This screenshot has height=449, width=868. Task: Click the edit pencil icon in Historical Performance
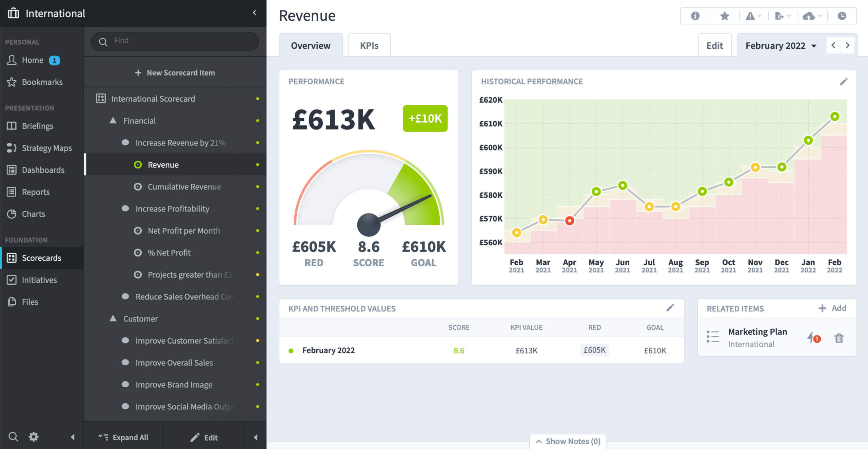843,81
